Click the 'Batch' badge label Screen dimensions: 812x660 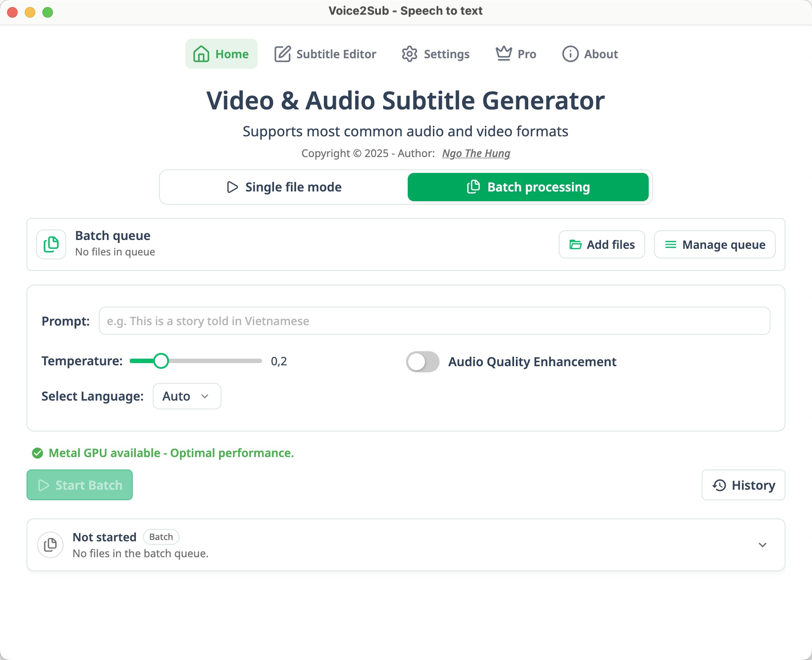(161, 537)
